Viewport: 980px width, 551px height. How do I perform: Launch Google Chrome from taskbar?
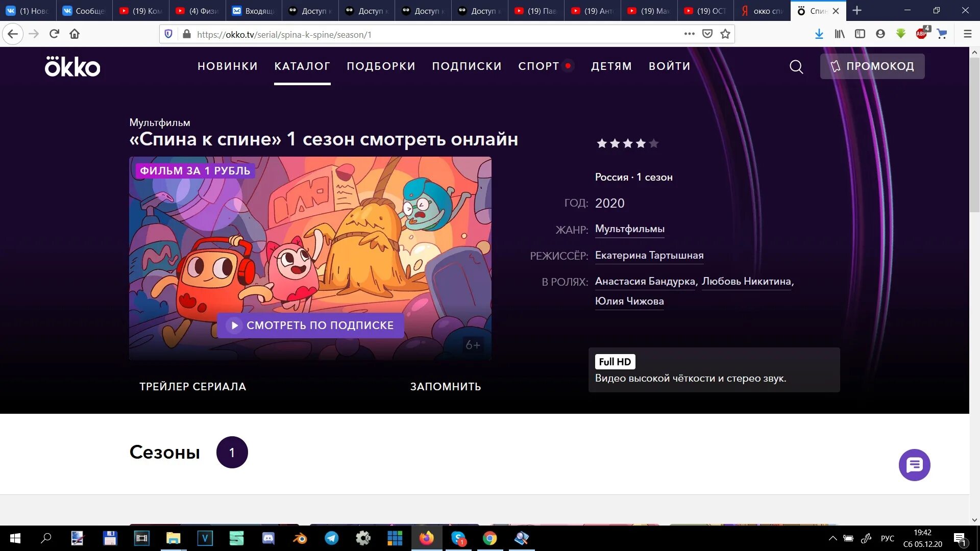pos(490,538)
